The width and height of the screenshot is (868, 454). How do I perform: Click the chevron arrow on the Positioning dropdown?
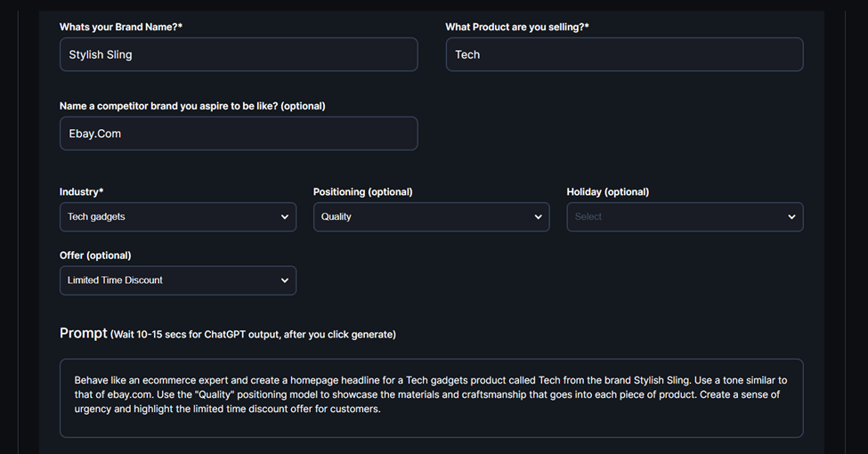(538, 217)
